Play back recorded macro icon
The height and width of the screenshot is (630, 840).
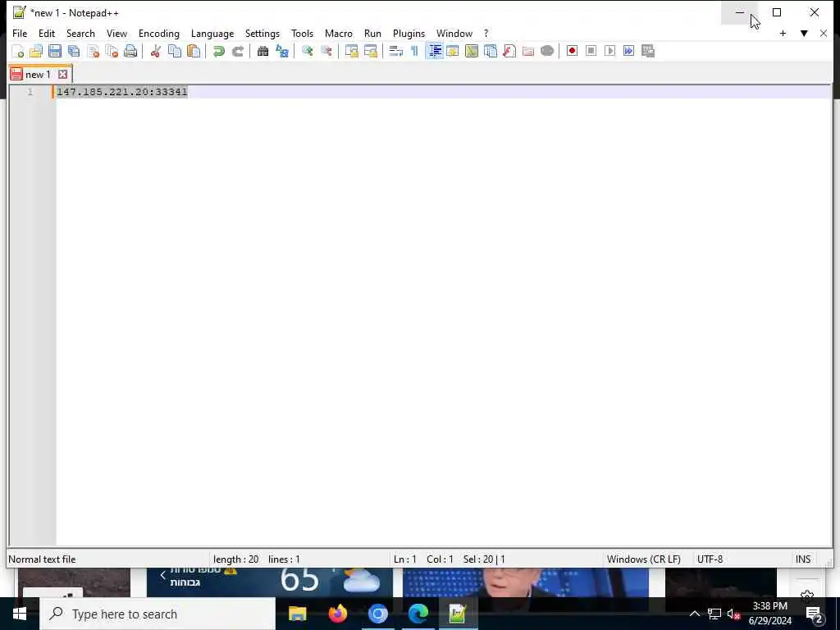pos(609,51)
